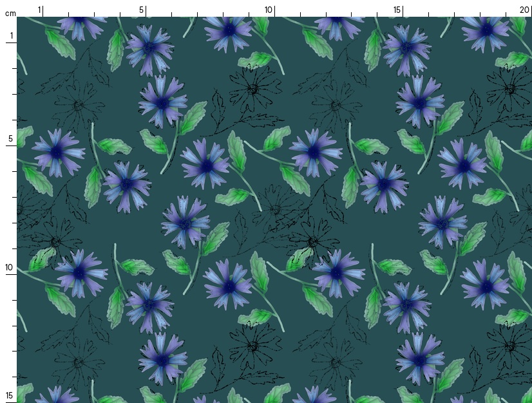
Task: Click the 10 mark on the left ruler
Action: coord(10,267)
